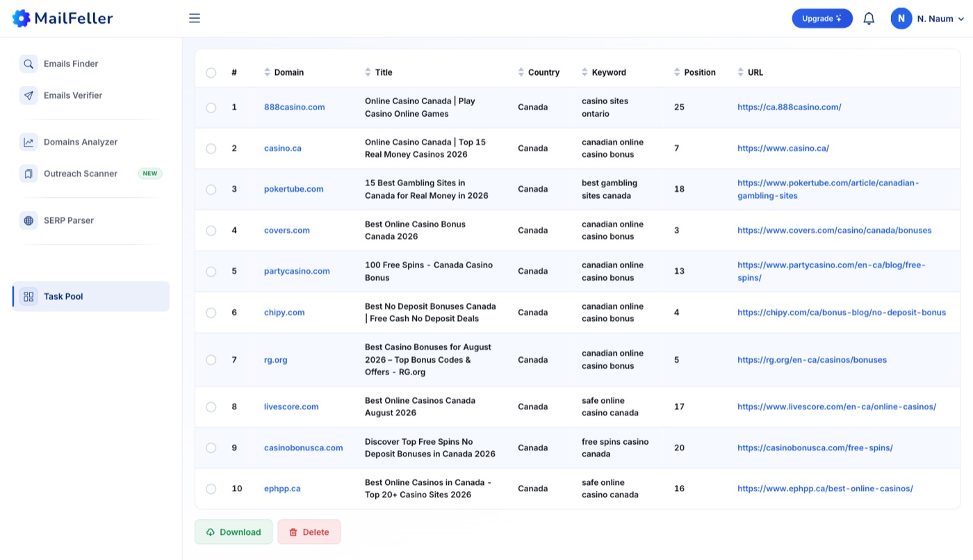Select the row checkbox for casino.ca
The height and width of the screenshot is (560, 973).
[x=211, y=149]
